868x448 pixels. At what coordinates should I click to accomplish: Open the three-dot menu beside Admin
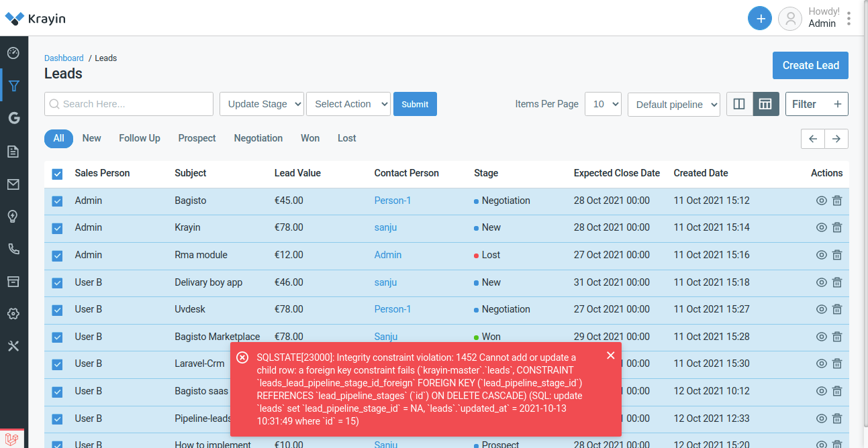click(x=849, y=18)
